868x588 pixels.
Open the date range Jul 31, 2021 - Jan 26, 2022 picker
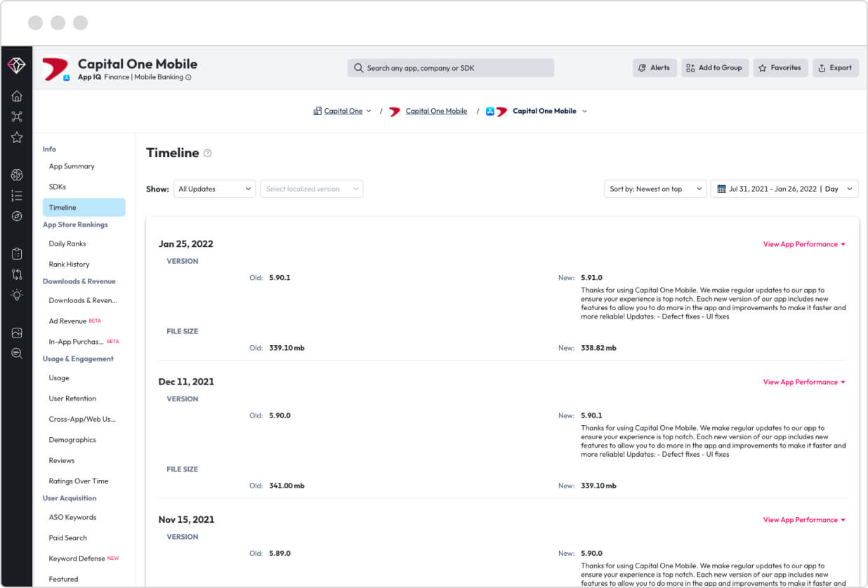click(x=784, y=189)
